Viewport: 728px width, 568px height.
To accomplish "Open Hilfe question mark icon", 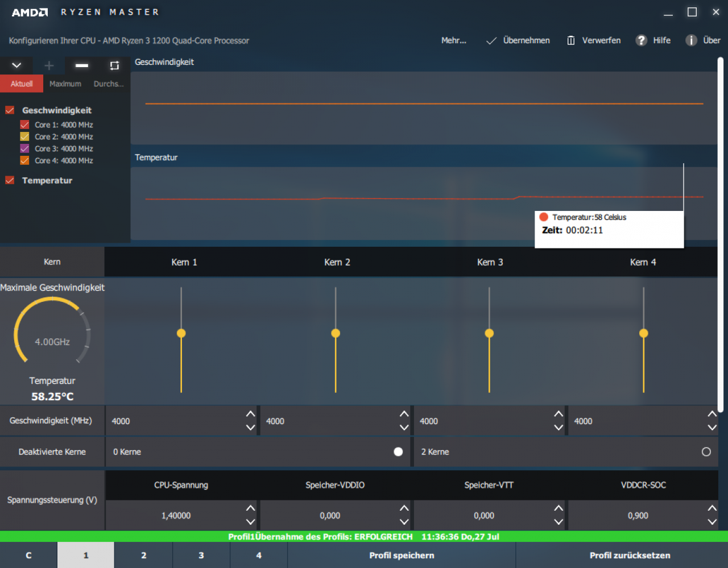I will coord(641,40).
